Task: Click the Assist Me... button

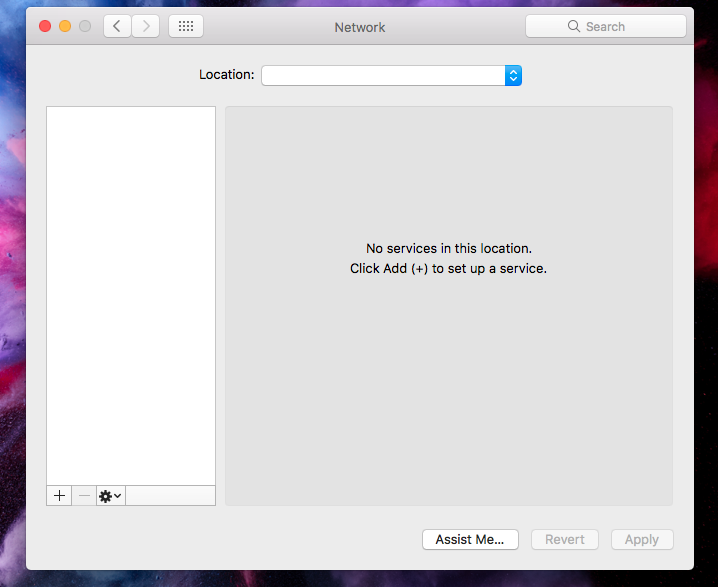Action: click(x=470, y=539)
